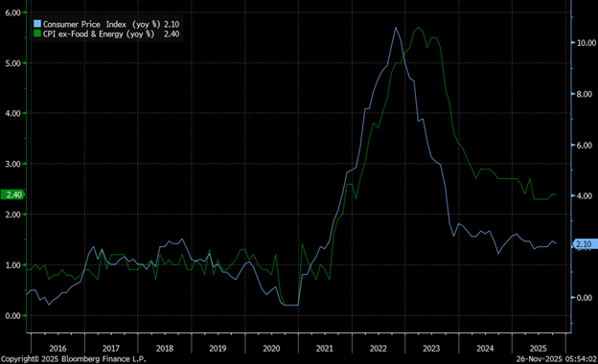This screenshot has height=364, width=598.
Task: Click the 2023 year label on the time axis
Action: [431, 349]
